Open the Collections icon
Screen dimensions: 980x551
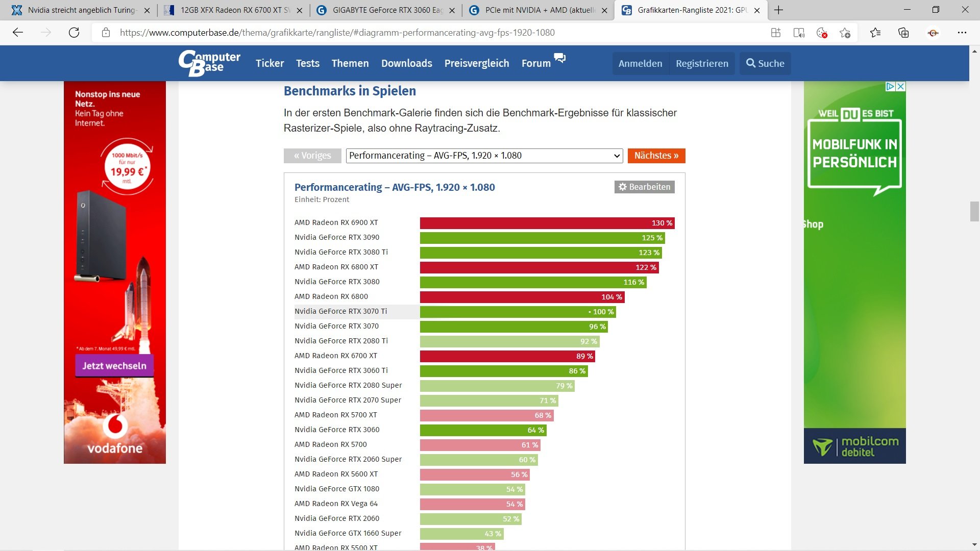(x=903, y=33)
